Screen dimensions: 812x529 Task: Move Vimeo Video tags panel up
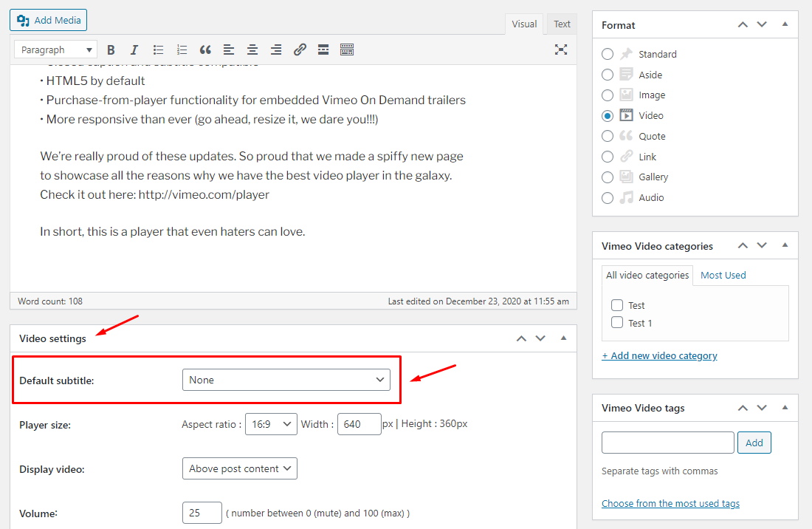(743, 408)
